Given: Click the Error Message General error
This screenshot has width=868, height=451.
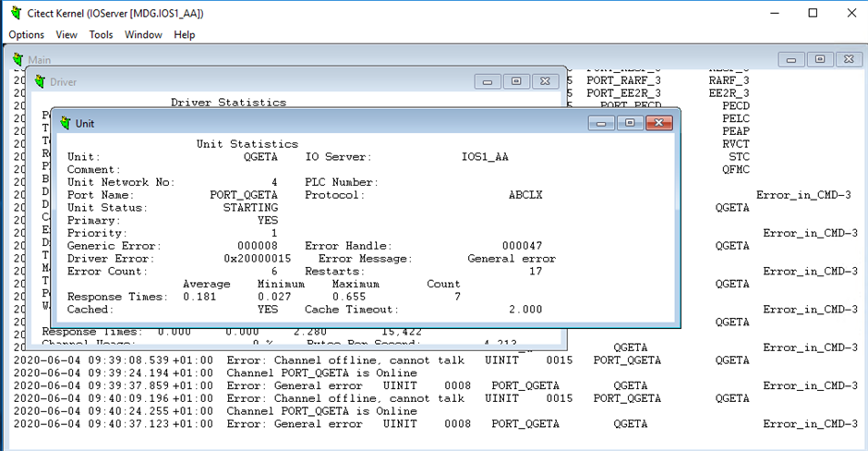Looking at the screenshot, I should [512, 259].
